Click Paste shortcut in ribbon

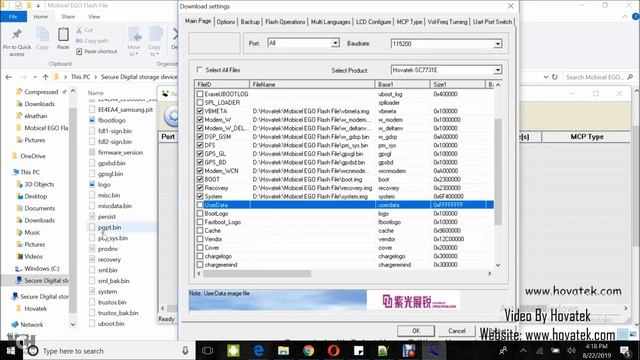pos(97,51)
